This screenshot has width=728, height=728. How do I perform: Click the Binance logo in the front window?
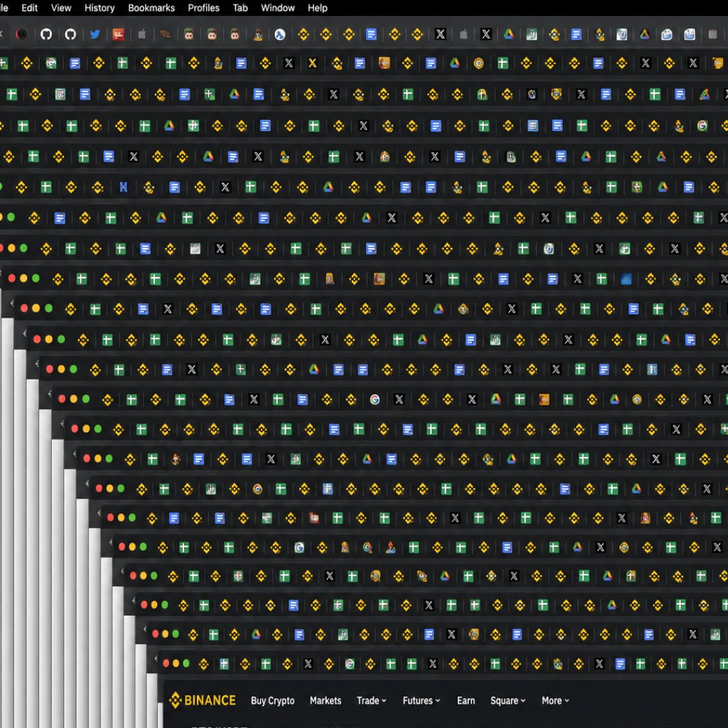[202, 700]
